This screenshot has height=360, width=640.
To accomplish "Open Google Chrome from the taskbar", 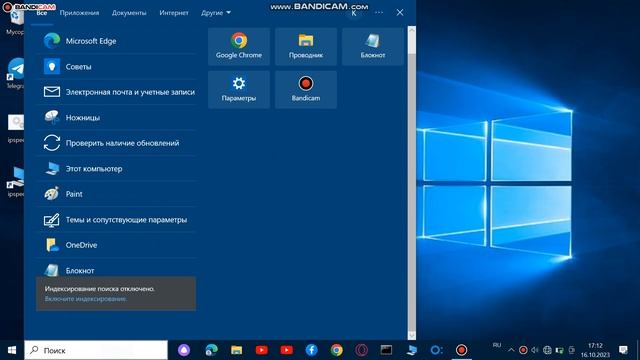I will tap(337, 350).
